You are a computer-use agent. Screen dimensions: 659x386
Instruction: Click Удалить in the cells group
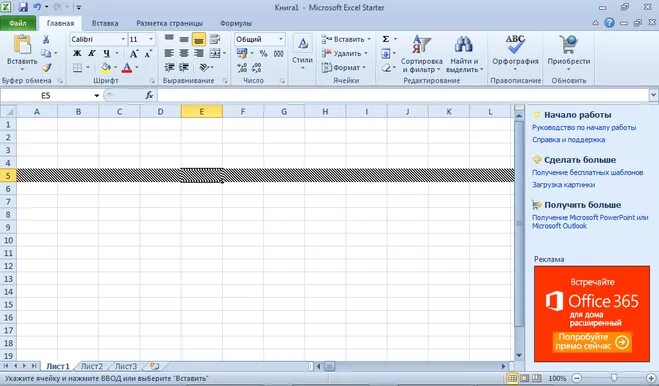click(345, 53)
